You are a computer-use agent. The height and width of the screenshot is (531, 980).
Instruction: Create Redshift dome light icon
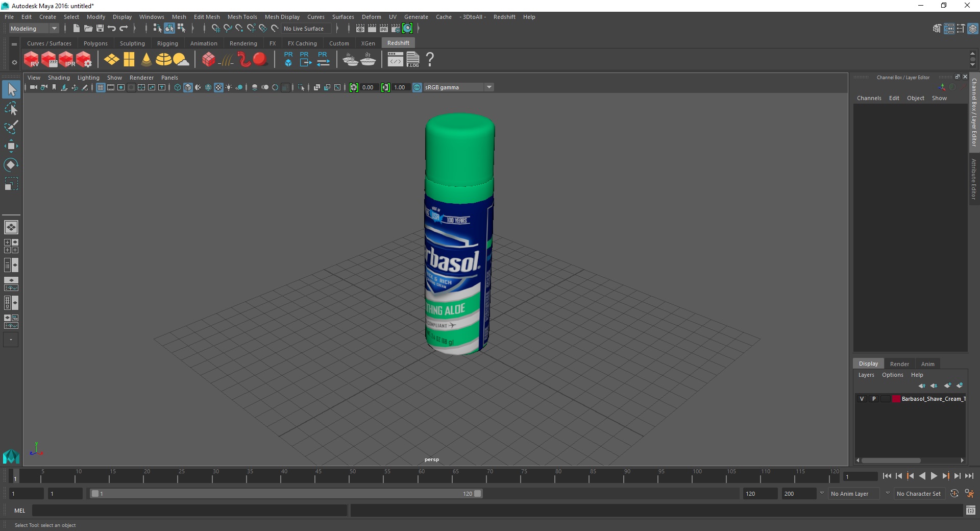pyautogui.click(x=163, y=60)
